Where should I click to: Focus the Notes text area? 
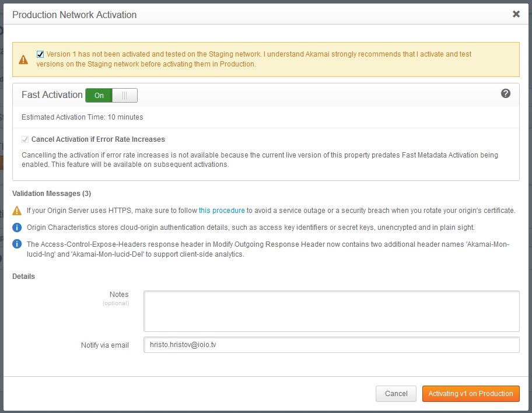pyautogui.click(x=331, y=311)
